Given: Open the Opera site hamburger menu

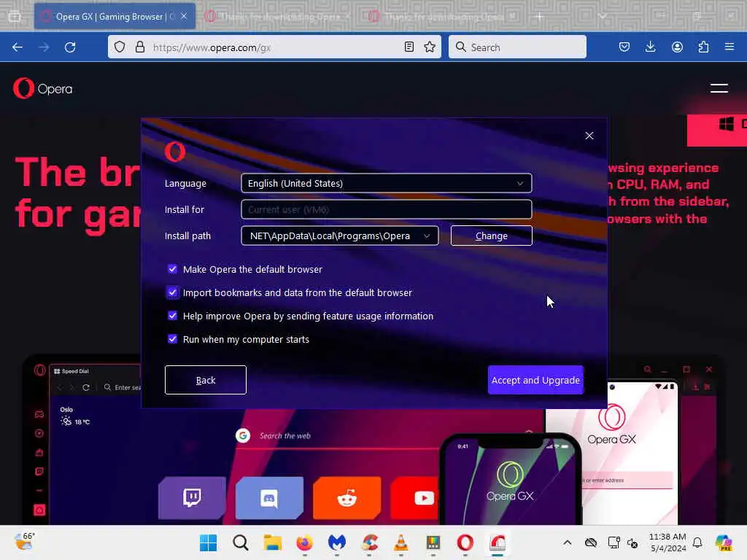Looking at the screenshot, I should [719, 88].
